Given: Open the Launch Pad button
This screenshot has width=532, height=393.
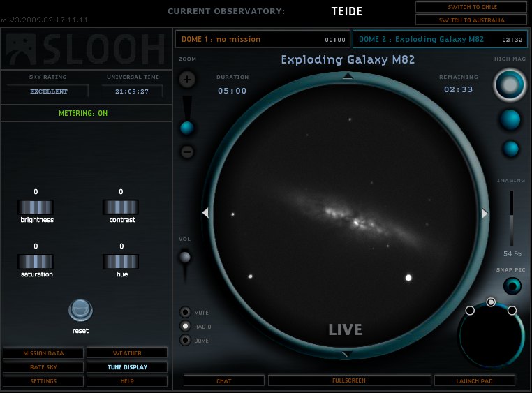Looking at the screenshot, I should tap(474, 381).
